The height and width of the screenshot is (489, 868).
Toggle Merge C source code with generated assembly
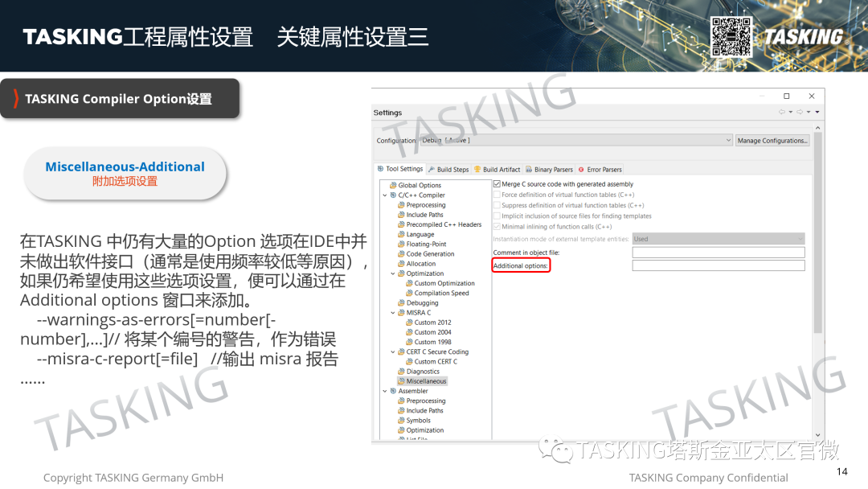pyautogui.click(x=497, y=184)
